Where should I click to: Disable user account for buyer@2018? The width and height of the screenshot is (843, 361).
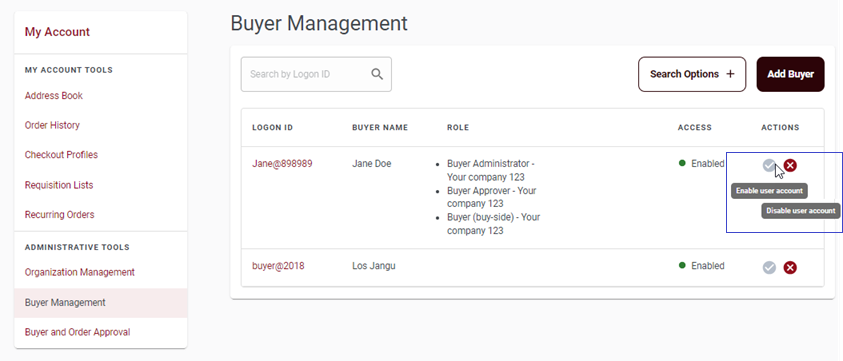coord(790,267)
